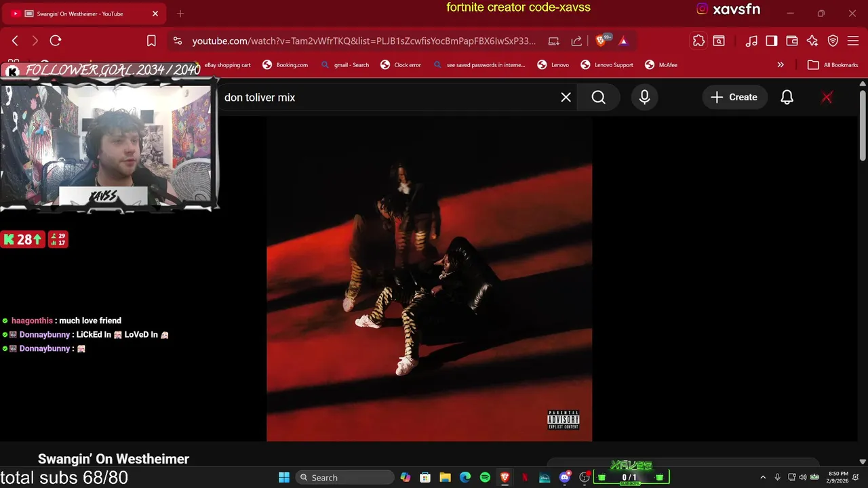
Task: Open Microsoft Edge from the taskbar
Action: [465, 478]
